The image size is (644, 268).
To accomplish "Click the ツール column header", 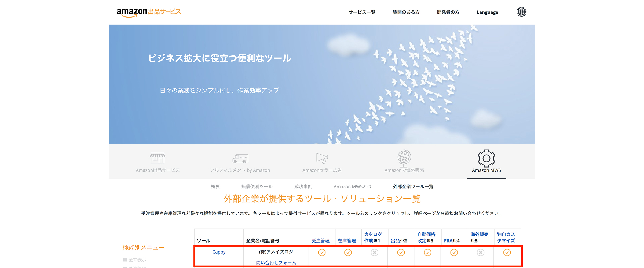I will (204, 241).
